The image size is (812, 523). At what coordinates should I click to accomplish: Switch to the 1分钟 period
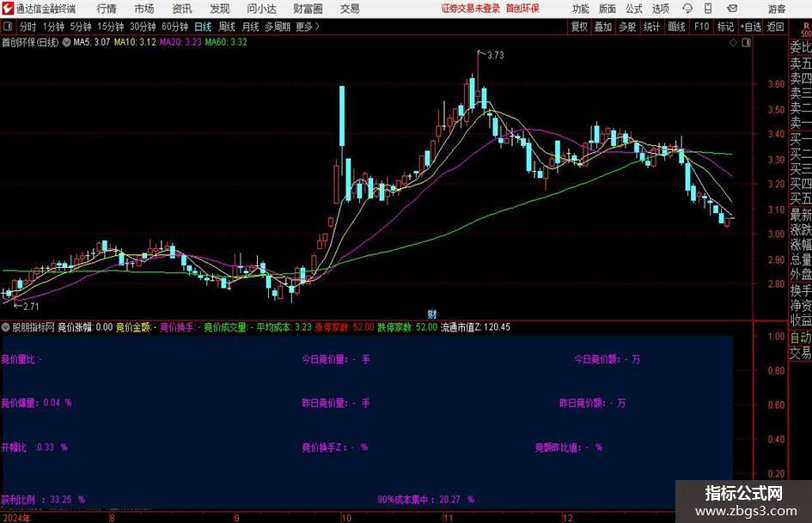click(52, 27)
